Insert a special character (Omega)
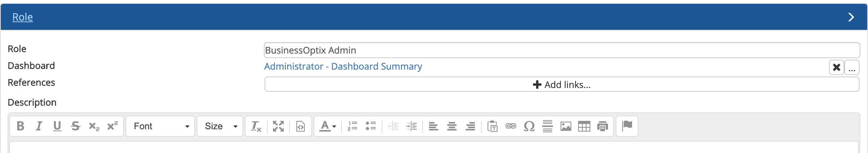868x153 pixels. pos(529,126)
